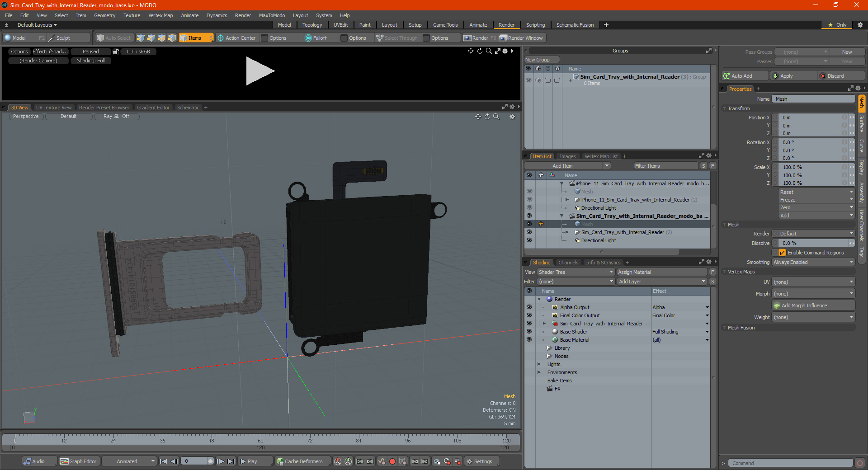Switch to the Vertex Map List tab
The image size is (868, 470).
[600, 156]
